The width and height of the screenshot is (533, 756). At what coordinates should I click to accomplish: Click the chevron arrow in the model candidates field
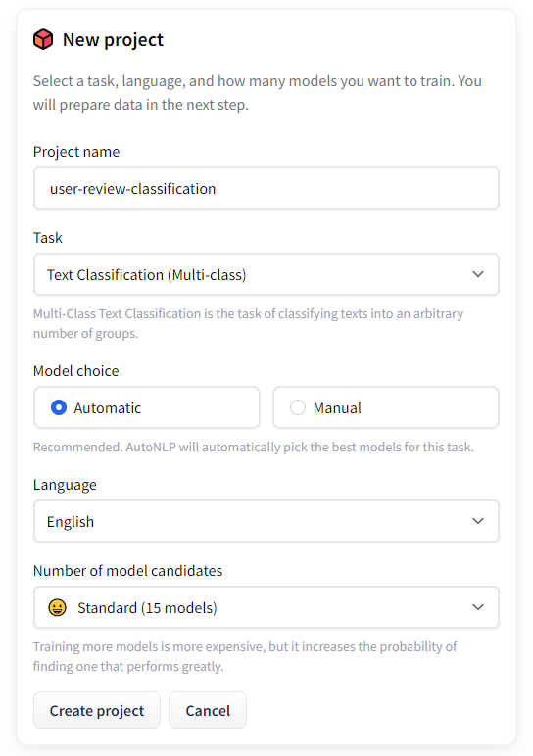pos(477,607)
